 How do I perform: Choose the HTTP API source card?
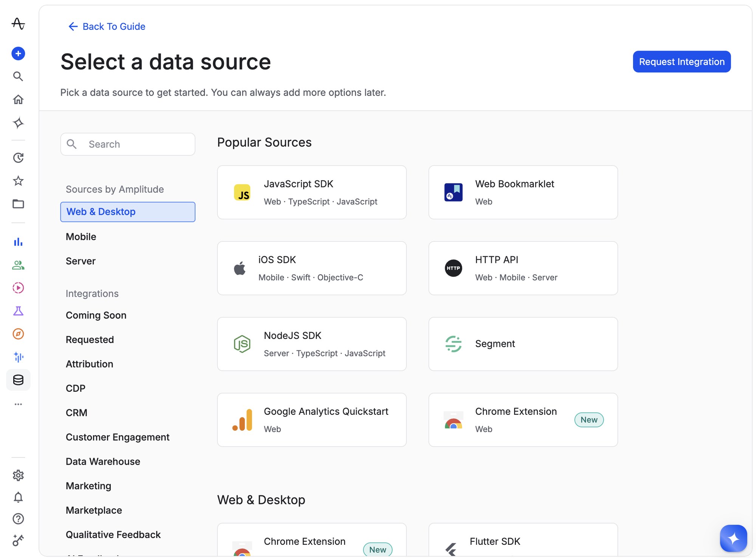(x=523, y=268)
